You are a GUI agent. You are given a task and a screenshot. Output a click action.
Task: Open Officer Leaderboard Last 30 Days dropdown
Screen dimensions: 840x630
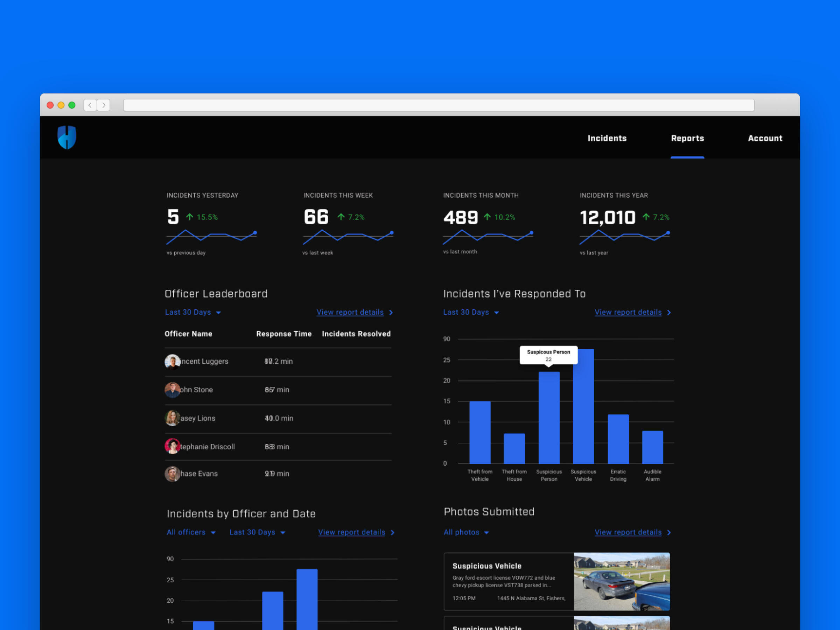tap(193, 313)
